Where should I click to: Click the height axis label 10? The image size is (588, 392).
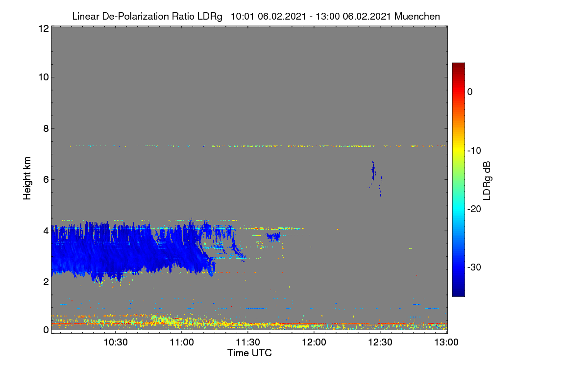tap(43, 77)
